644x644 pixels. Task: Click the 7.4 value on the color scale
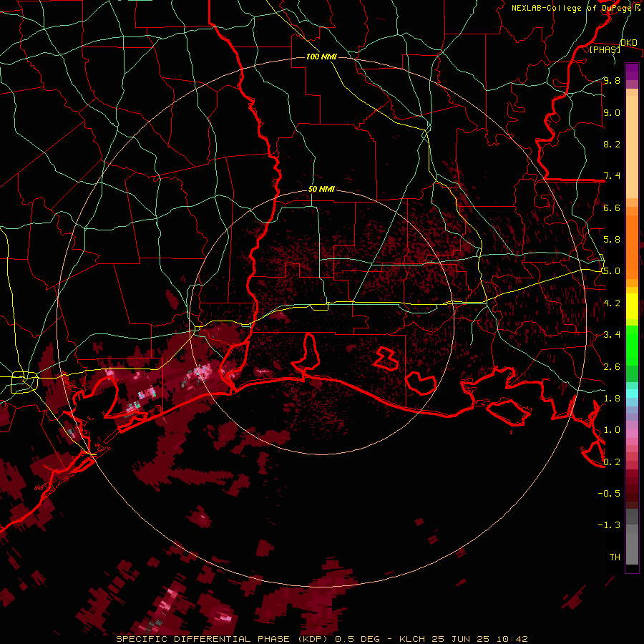coord(612,176)
